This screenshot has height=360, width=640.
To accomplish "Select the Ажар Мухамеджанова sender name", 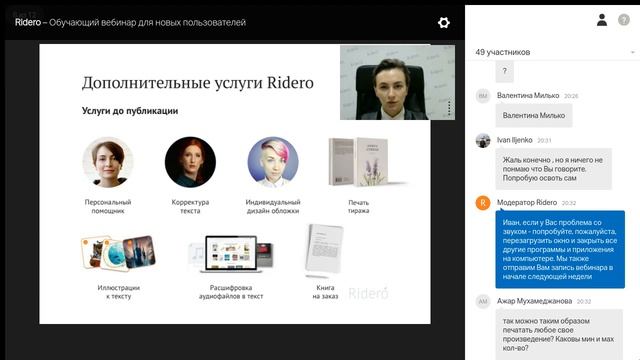I will tap(534, 301).
